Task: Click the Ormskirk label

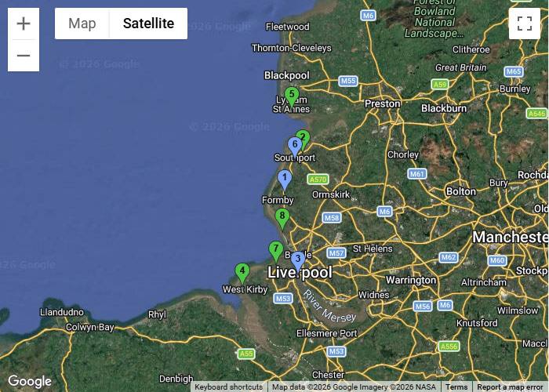Action: [x=331, y=194]
